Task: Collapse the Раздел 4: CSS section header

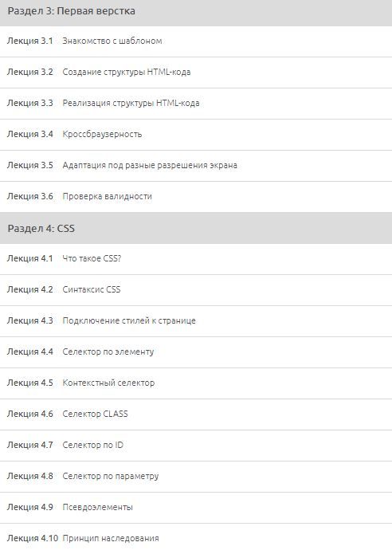Action: (x=196, y=228)
